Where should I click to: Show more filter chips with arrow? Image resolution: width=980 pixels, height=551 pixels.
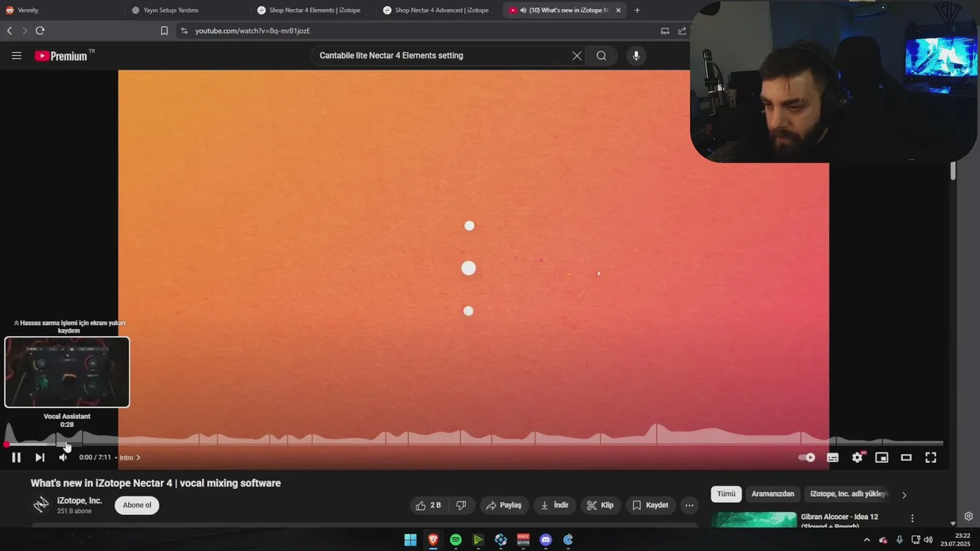tap(904, 495)
